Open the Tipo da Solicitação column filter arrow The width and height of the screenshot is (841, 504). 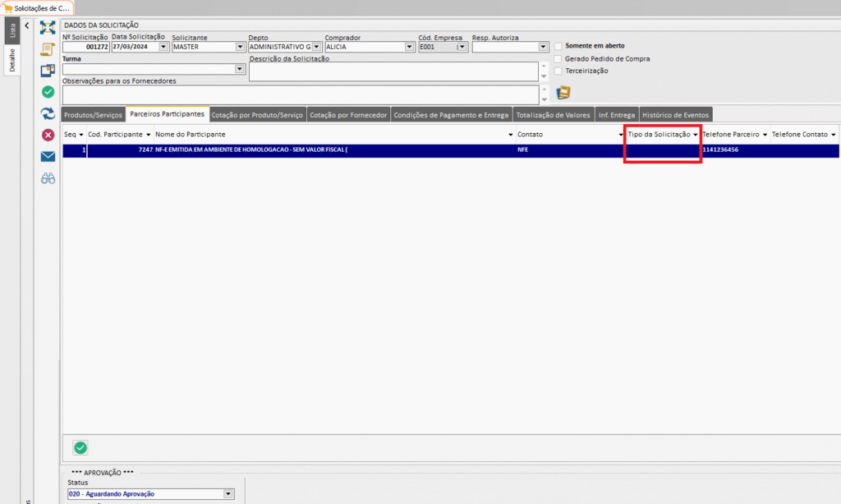coord(696,135)
